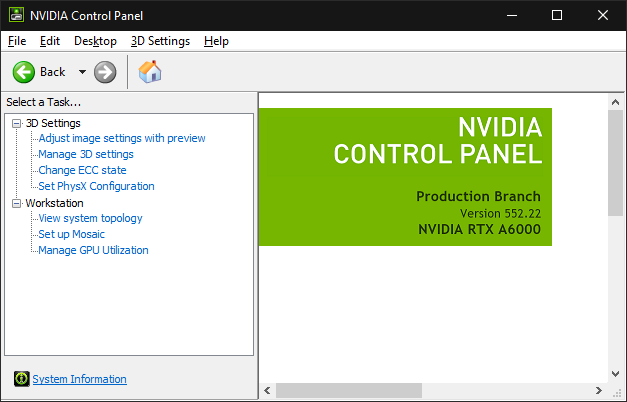Open the Help menu
This screenshot has width=627, height=402.
pyautogui.click(x=216, y=41)
